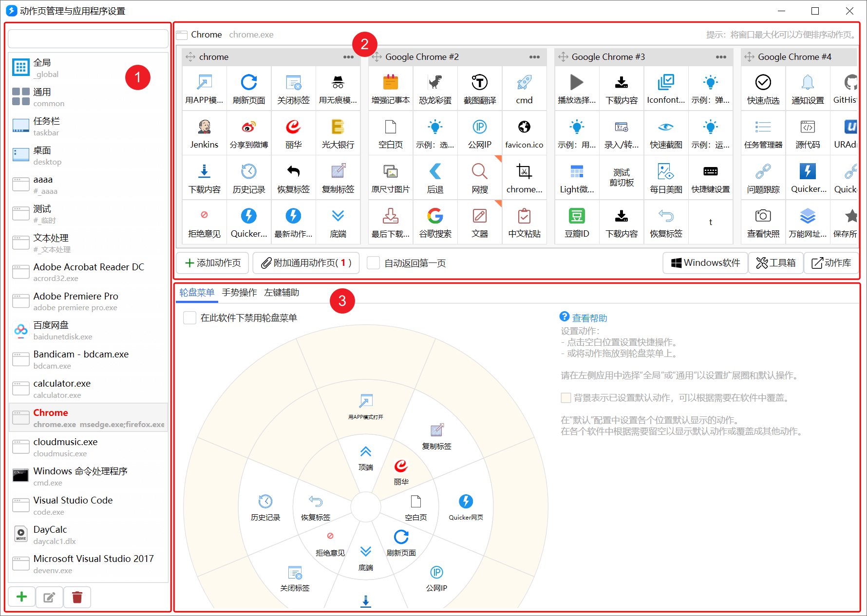Click the 后退 back arrow action
This screenshot has height=616, width=867.
click(x=435, y=178)
